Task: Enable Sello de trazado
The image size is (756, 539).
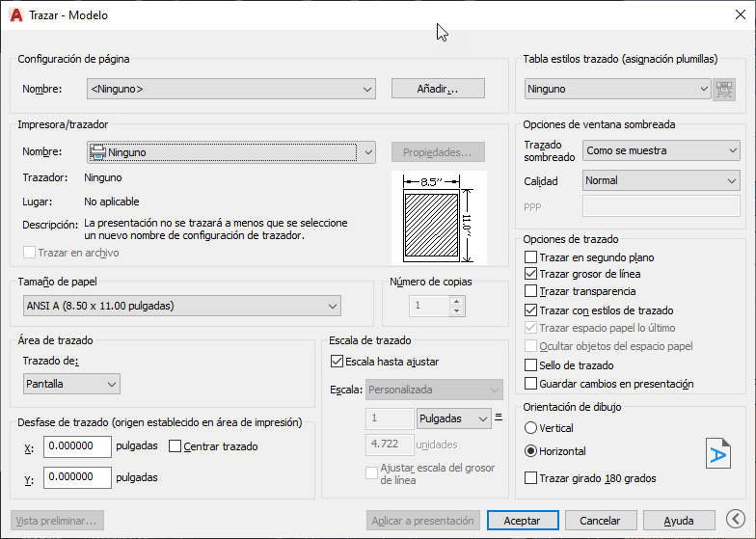Action: 530,364
